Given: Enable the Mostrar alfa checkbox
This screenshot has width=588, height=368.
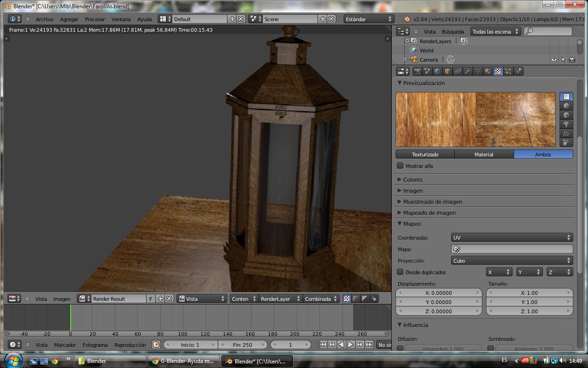Looking at the screenshot, I should 400,166.
